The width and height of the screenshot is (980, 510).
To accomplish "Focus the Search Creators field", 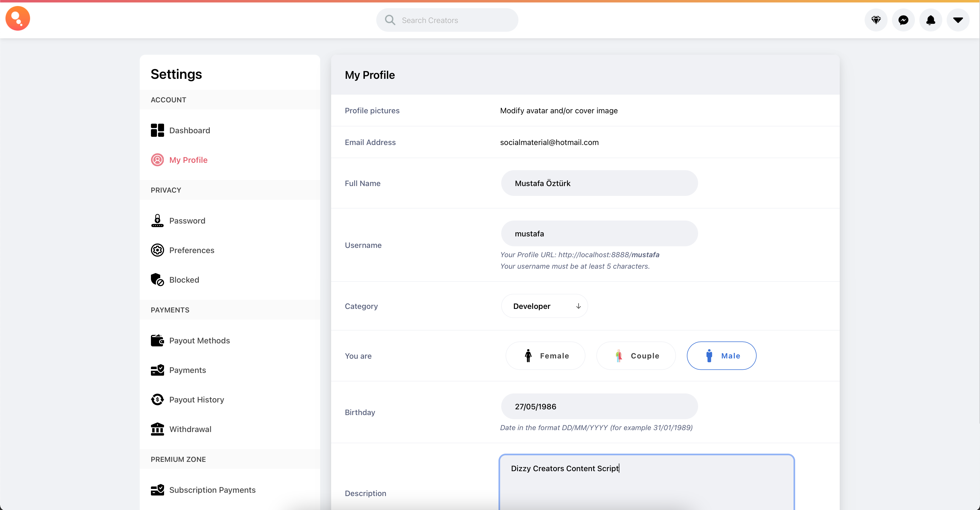I will tap(453, 20).
